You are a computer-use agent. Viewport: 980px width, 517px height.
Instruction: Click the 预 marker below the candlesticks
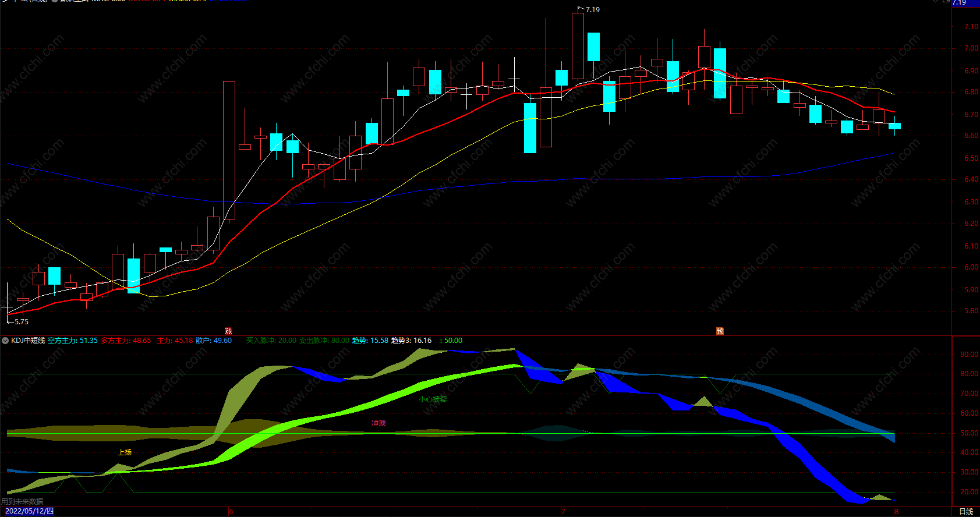point(720,331)
